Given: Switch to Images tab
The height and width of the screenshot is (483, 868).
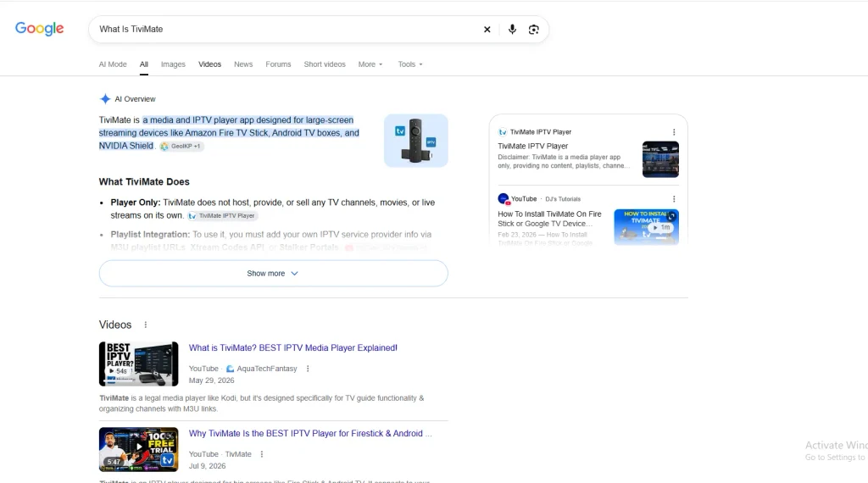Looking at the screenshot, I should [173, 64].
